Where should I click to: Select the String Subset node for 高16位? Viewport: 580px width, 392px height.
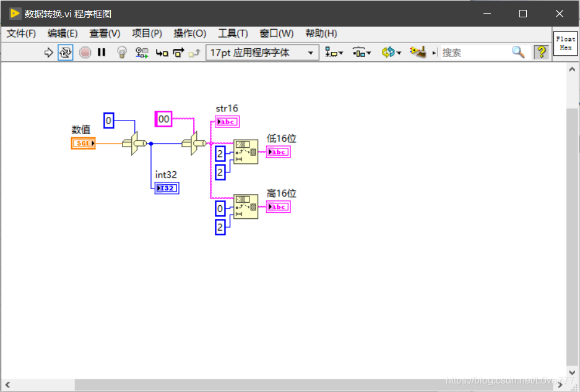pos(246,207)
